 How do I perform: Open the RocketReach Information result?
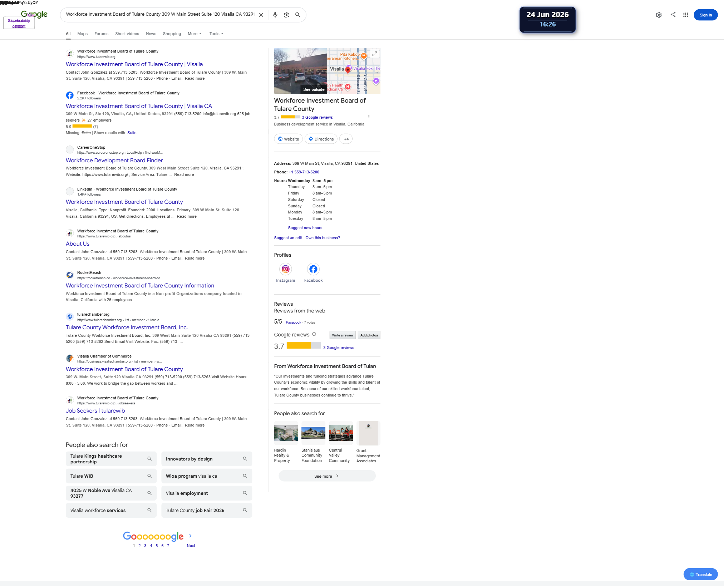click(140, 286)
